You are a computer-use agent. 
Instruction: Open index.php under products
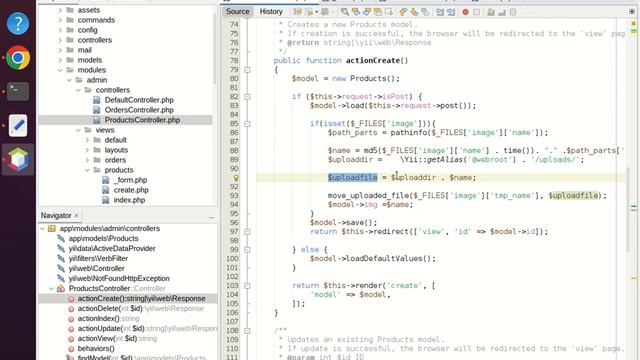(x=129, y=200)
